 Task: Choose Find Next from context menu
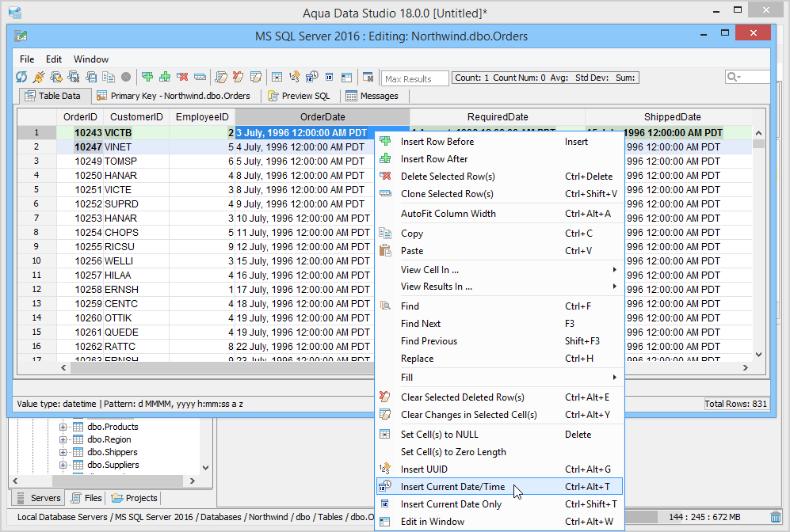pos(500,324)
